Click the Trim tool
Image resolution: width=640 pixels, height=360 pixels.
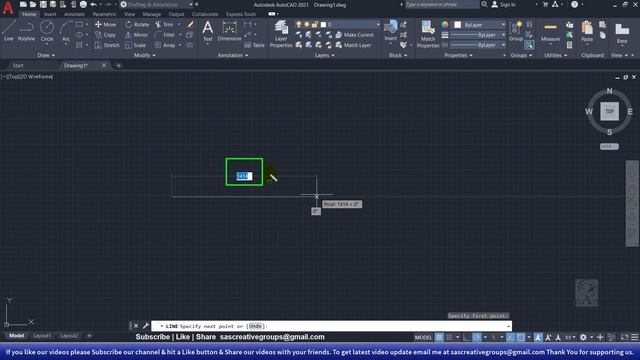pos(164,24)
